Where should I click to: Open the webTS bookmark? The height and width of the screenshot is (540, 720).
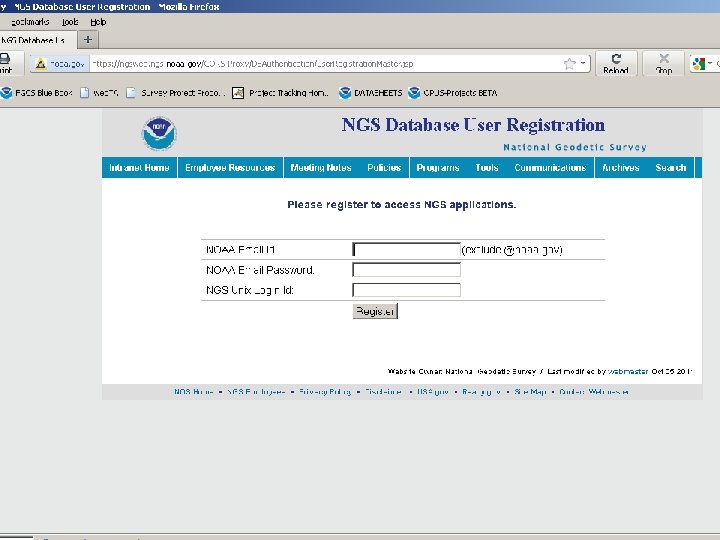[x=100, y=93]
